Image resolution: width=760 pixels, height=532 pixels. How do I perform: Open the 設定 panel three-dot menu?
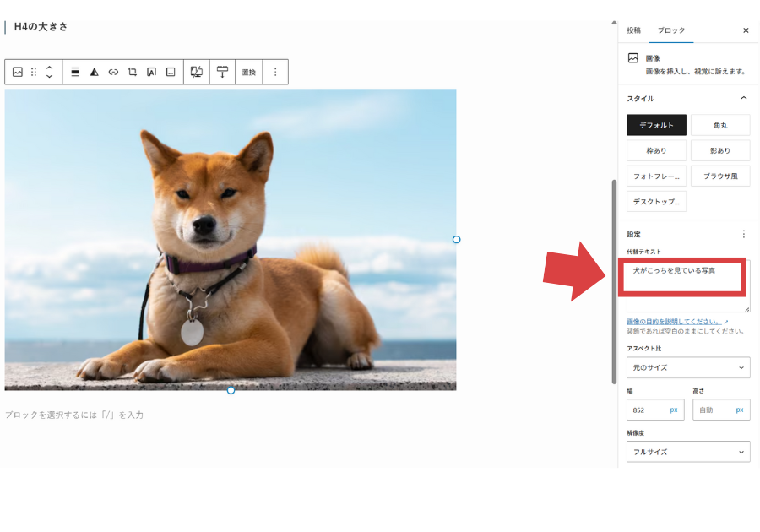point(744,234)
